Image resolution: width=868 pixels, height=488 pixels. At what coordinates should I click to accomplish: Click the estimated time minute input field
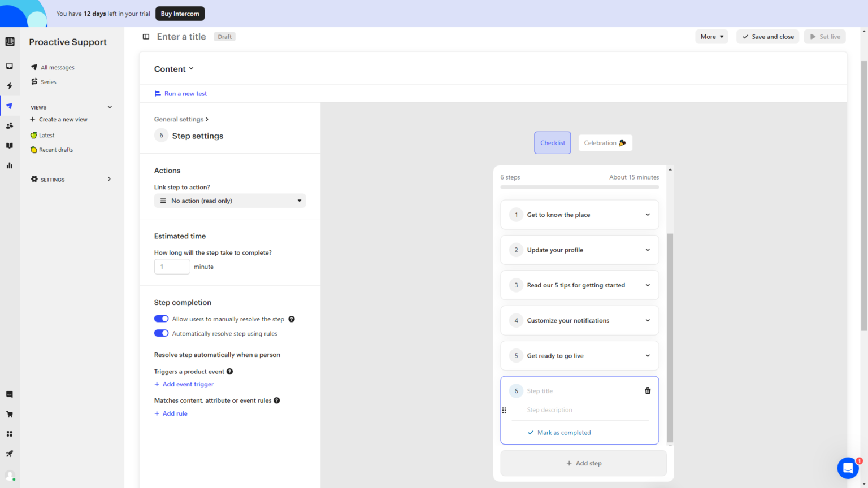(172, 266)
